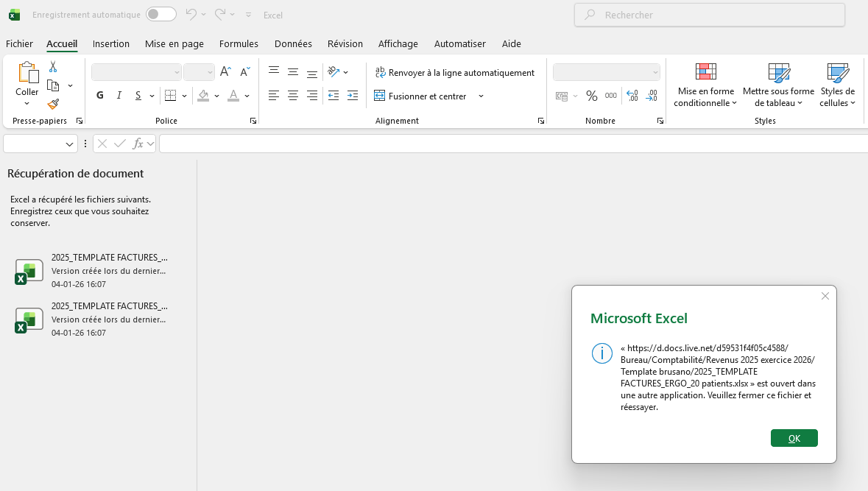Increase font size with large A icon
The image size is (868, 491).
point(225,71)
